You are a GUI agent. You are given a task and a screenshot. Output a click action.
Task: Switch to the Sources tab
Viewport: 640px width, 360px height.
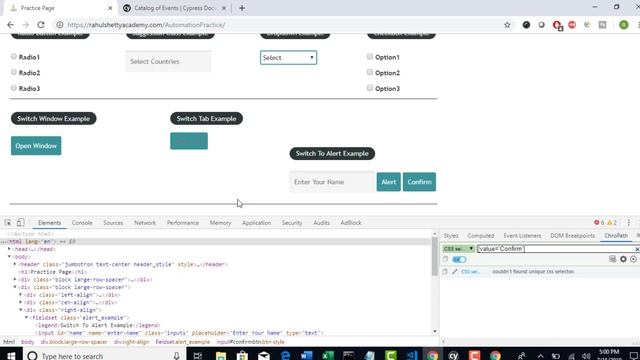pyautogui.click(x=113, y=223)
